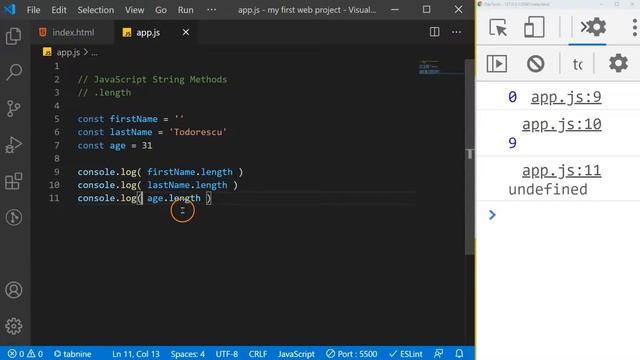
Task: Open the Selection menu
Action: pyautogui.click(x=96, y=10)
